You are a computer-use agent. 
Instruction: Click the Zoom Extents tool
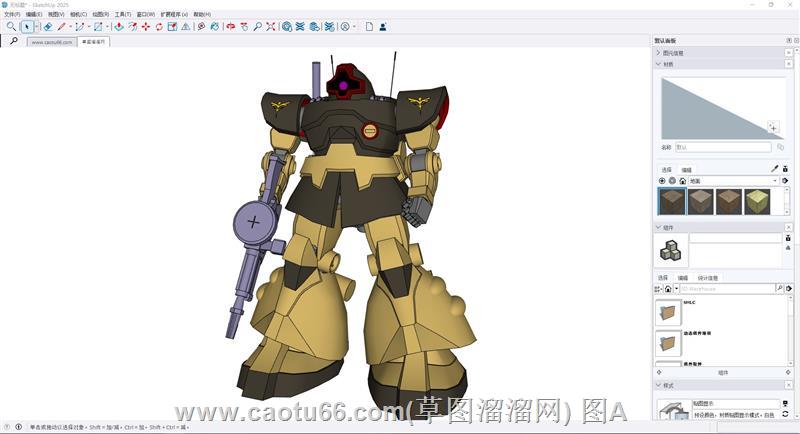271,27
